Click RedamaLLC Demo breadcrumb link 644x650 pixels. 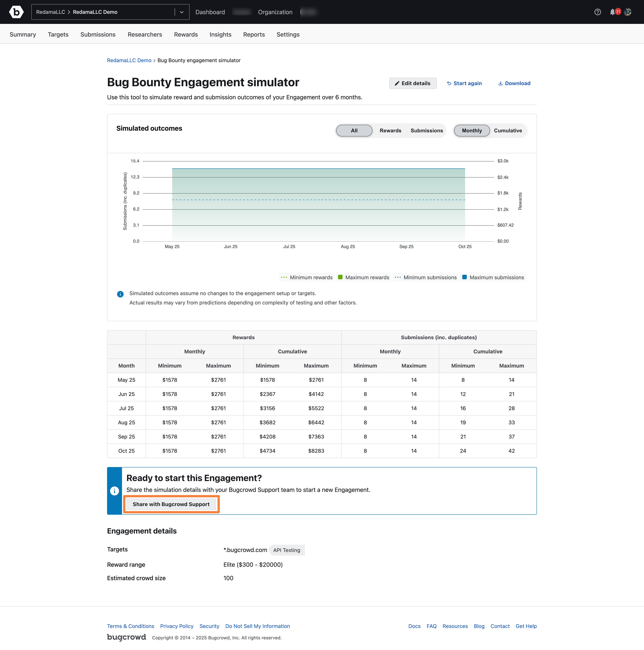pos(129,60)
